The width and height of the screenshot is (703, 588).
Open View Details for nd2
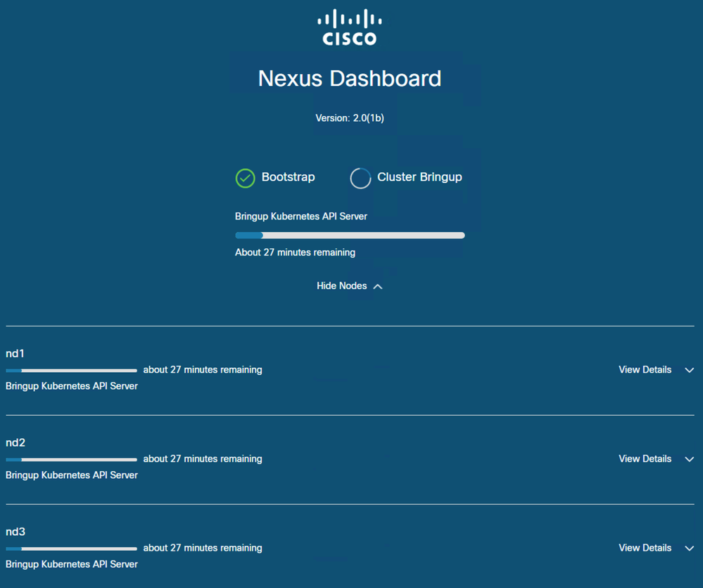[x=645, y=459]
